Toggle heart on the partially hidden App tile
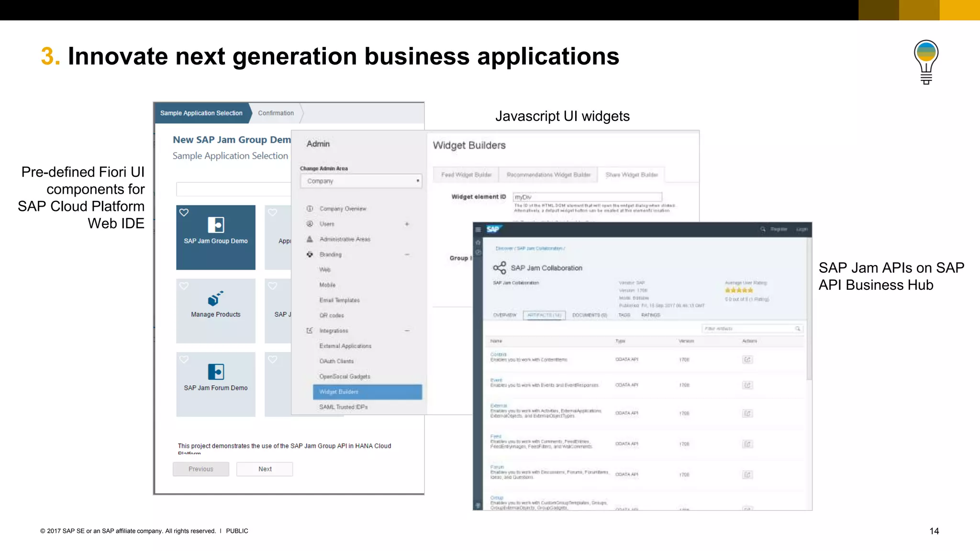The width and height of the screenshot is (980, 551). 273,212
